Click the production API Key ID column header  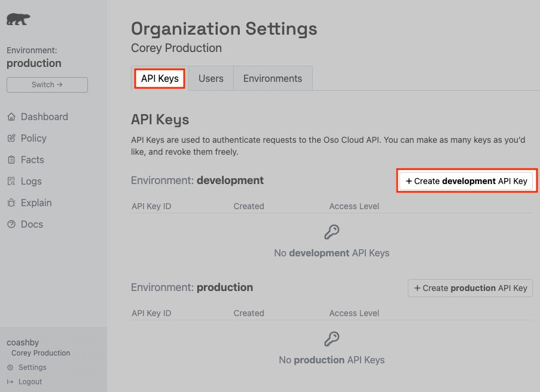tap(151, 313)
